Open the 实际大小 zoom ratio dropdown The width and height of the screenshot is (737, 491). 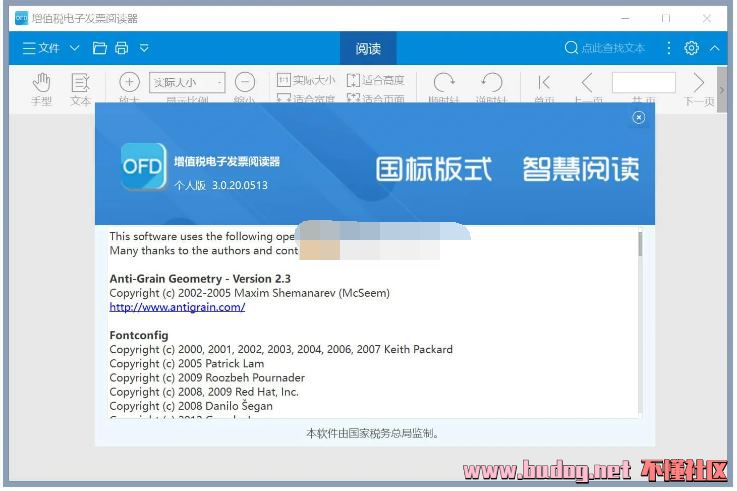pyautogui.click(x=187, y=83)
